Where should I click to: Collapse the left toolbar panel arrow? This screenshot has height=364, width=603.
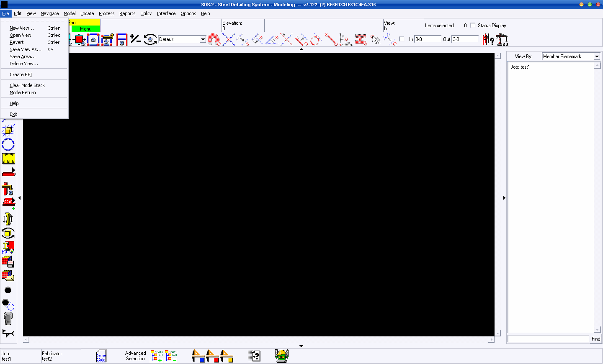20,197
